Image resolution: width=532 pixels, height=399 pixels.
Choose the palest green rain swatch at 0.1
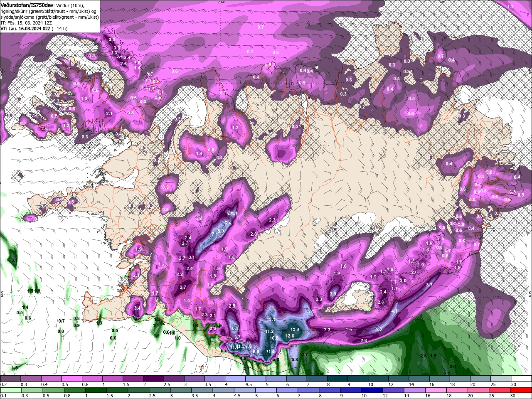[10, 390]
